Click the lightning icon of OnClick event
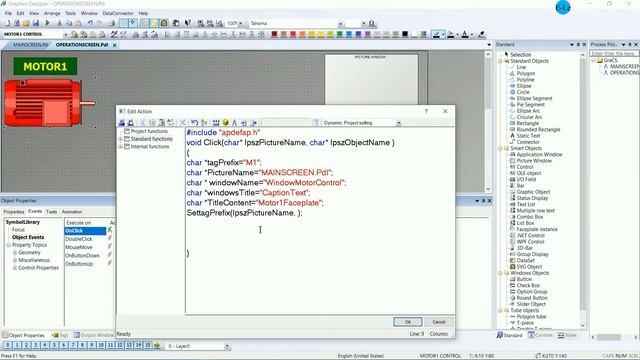 point(110,231)
